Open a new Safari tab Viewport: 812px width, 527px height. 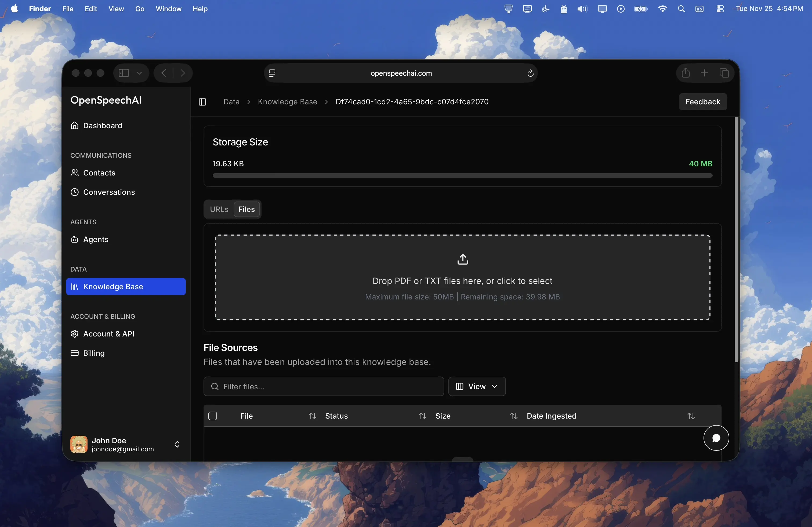click(705, 73)
